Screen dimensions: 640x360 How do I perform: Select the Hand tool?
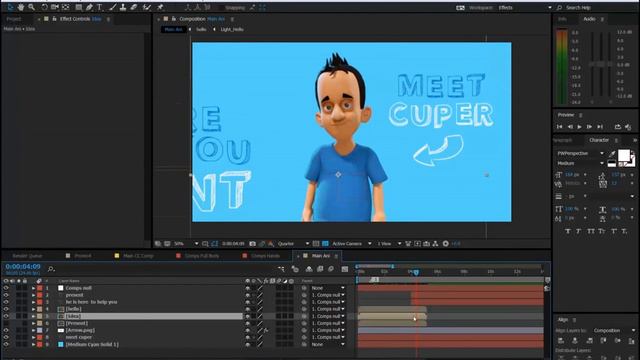coord(21,7)
